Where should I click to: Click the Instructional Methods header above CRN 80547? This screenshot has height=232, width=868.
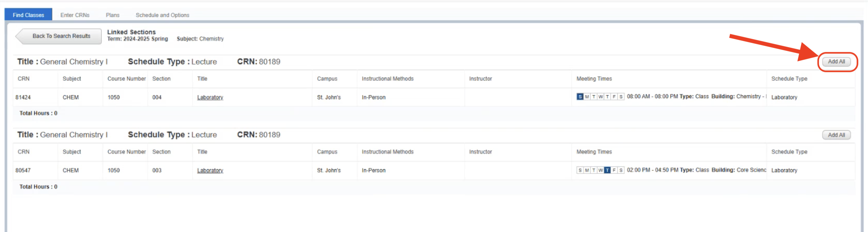coord(387,152)
